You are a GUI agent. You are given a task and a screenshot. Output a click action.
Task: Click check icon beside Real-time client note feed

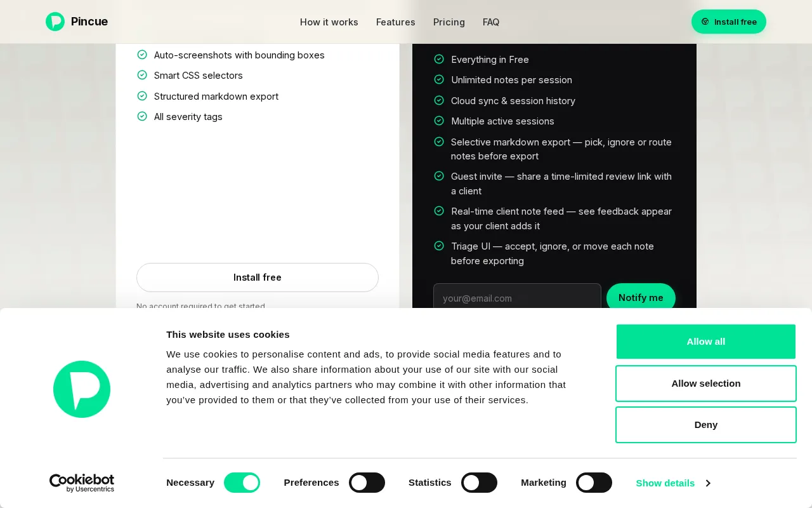click(439, 211)
